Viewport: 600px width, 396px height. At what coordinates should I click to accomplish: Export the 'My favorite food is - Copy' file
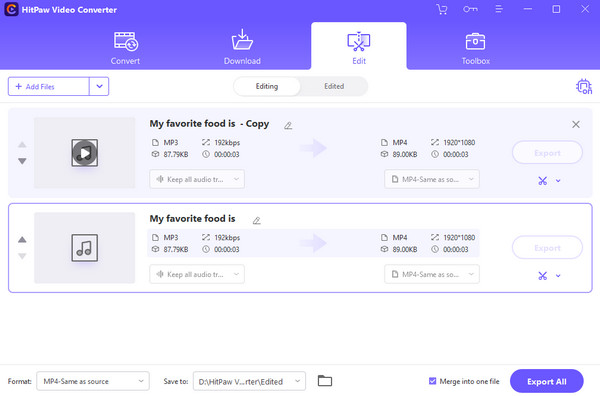[547, 153]
